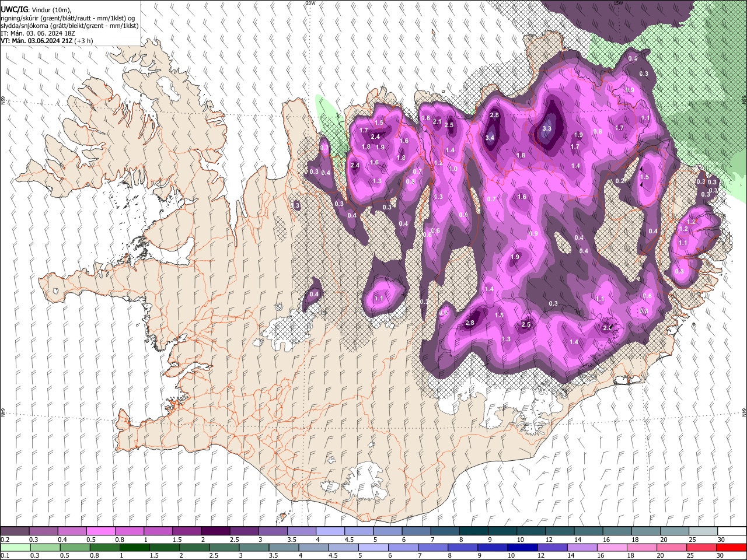Click the 'IT: Mán. 03. 06. 2024 18Z' line
Viewport: 747px width, 560px height.
pyautogui.click(x=38, y=33)
